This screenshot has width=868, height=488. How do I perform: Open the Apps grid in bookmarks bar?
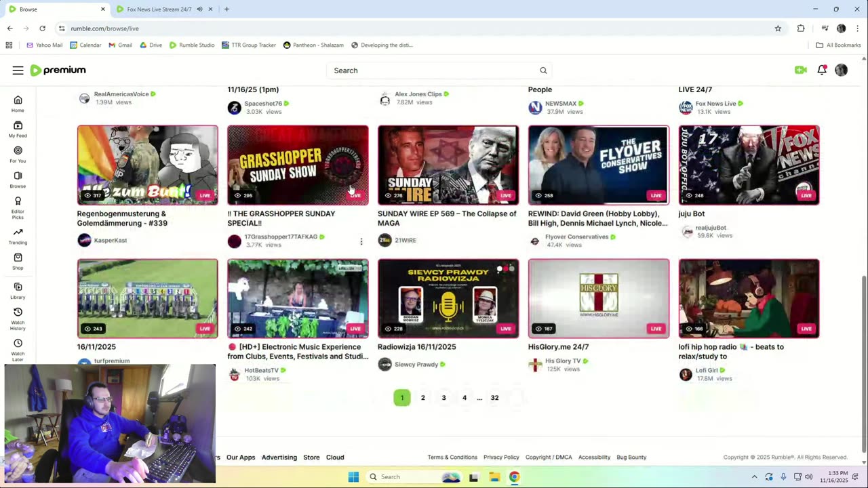(9, 45)
